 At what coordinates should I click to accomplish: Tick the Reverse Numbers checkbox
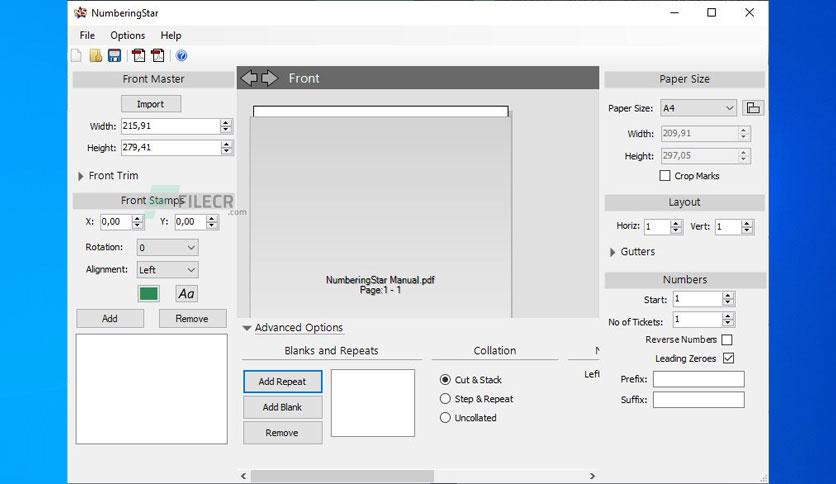point(727,340)
